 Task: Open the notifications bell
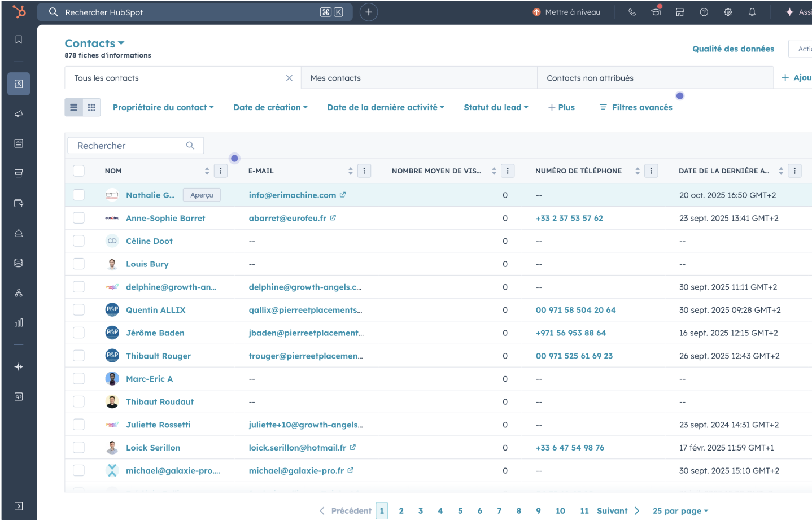point(752,11)
